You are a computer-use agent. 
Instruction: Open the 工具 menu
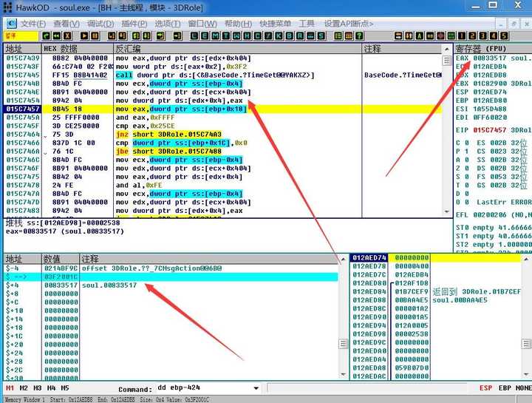point(307,24)
